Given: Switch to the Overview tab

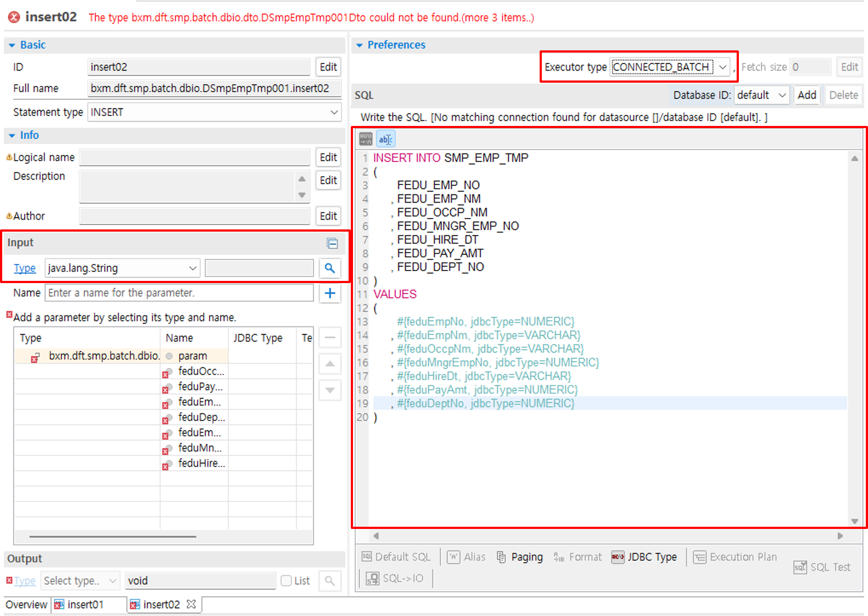Looking at the screenshot, I should 26,605.
